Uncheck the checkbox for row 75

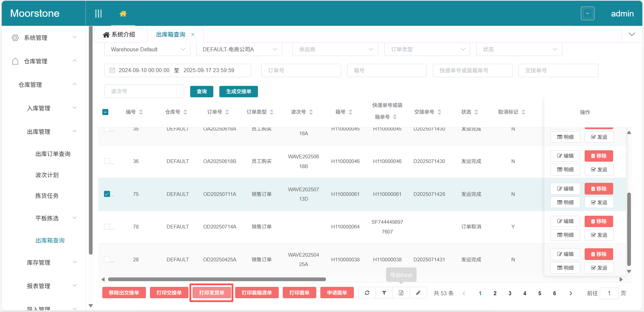click(x=107, y=194)
